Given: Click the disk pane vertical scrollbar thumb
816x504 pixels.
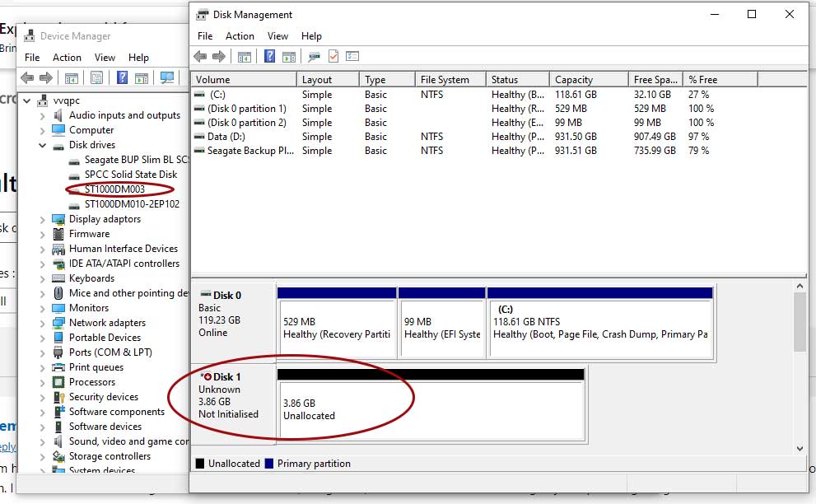Looking at the screenshot, I should click(x=800, y=322).
